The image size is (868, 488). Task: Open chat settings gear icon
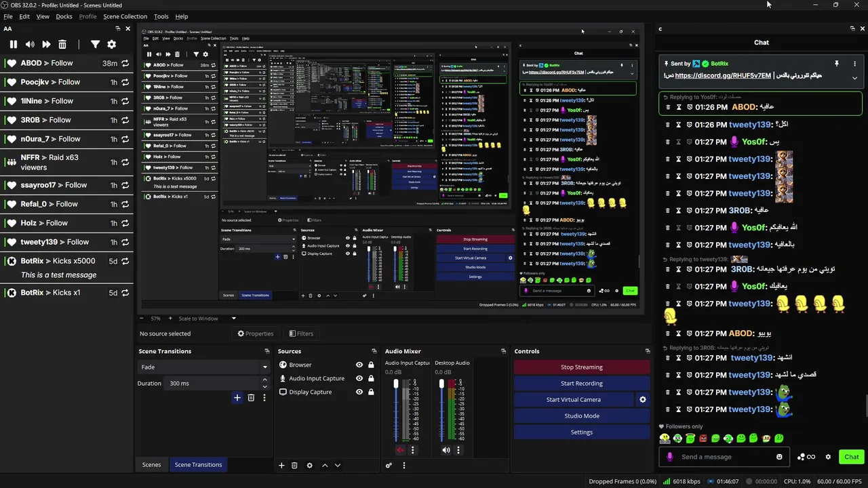[828, 457]
